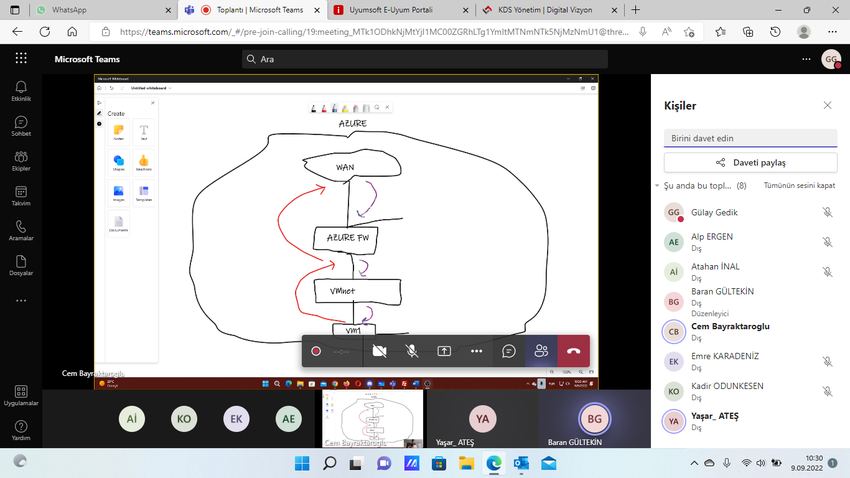Viewport: 850px width, 478px height.
Task: Open more actions ellipsis in meeting bar
Action: pyautogui.click(x=476, y=351)
